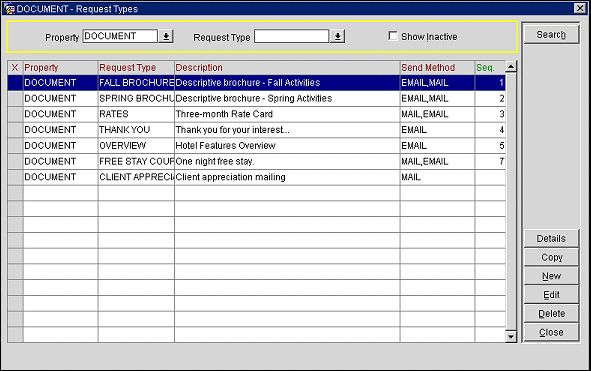
Task: Expand the Request Type dropdown arrow
Action: (x=338, y=36)
